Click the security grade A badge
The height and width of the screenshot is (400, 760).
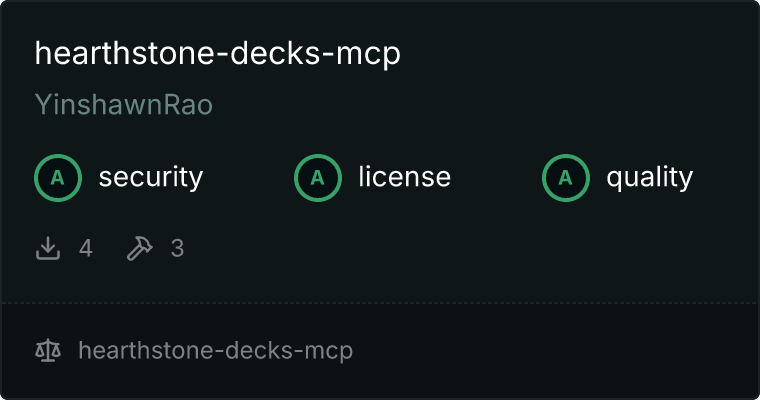[58, 178]
